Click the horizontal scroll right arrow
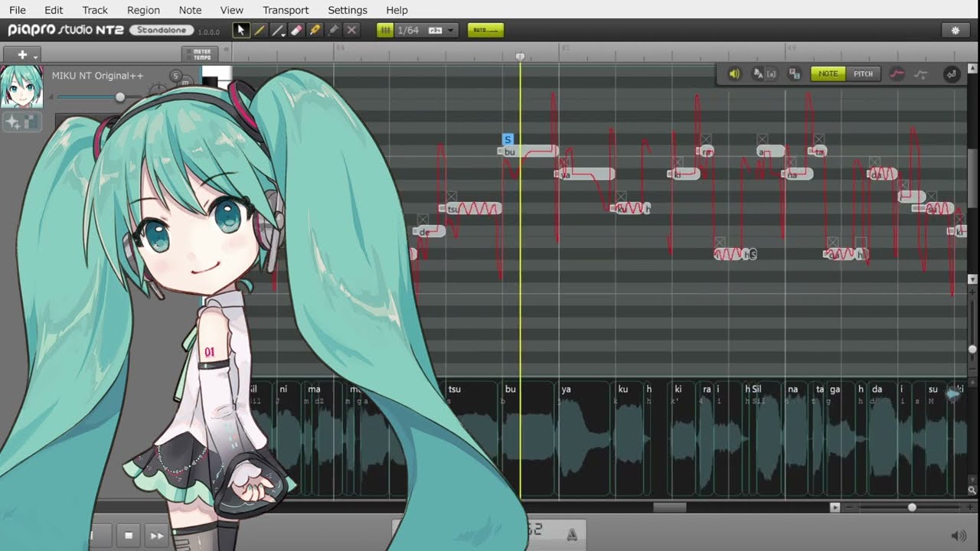This screenshot has height=551, width=980. (835, 507)
